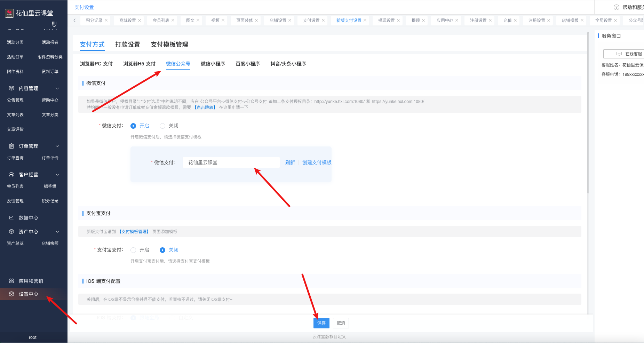Open 内容管理 section icon in sidebar
The image size is (644, 343).
[x=11, y=88]
